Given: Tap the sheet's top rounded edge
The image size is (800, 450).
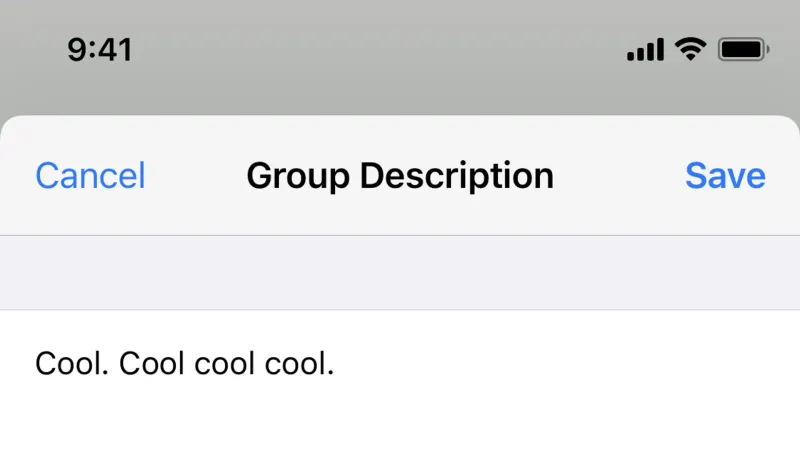Looking at the screenshot, I should 400,122.
